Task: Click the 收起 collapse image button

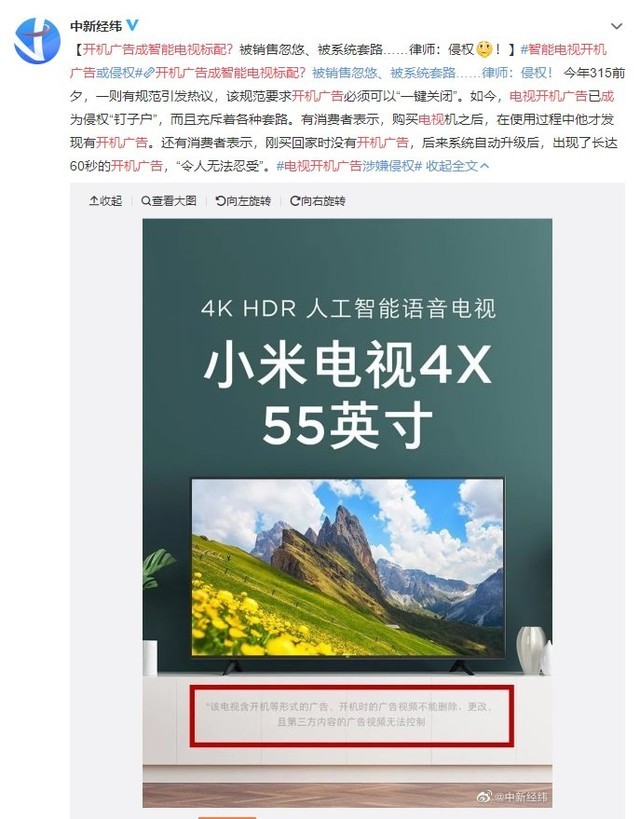Action: coord(106,201)
